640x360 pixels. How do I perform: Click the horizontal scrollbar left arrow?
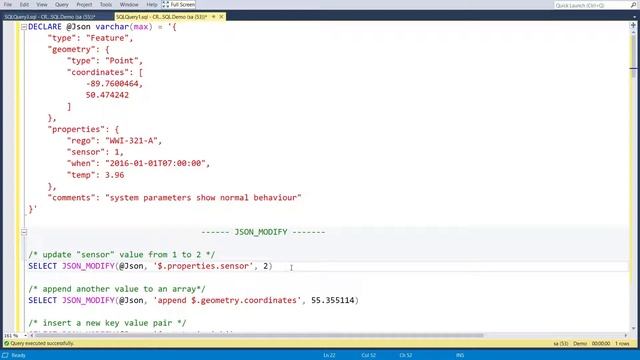pos(31,336)
